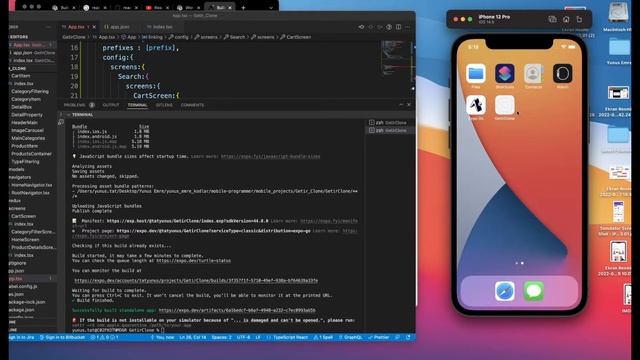Open browser tab list dropdown chevron

coord(271,7)
